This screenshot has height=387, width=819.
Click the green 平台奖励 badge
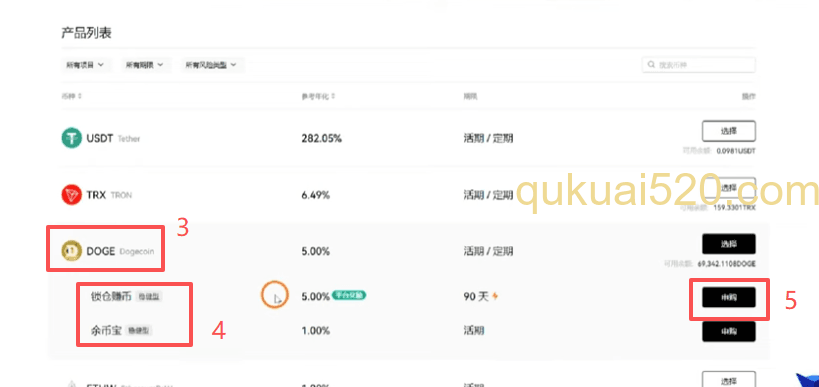pyautogui.click(x=349, y=296)
